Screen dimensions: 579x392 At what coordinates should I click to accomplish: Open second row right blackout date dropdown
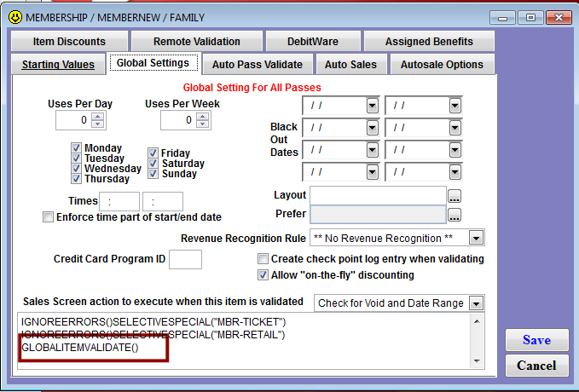455,128
